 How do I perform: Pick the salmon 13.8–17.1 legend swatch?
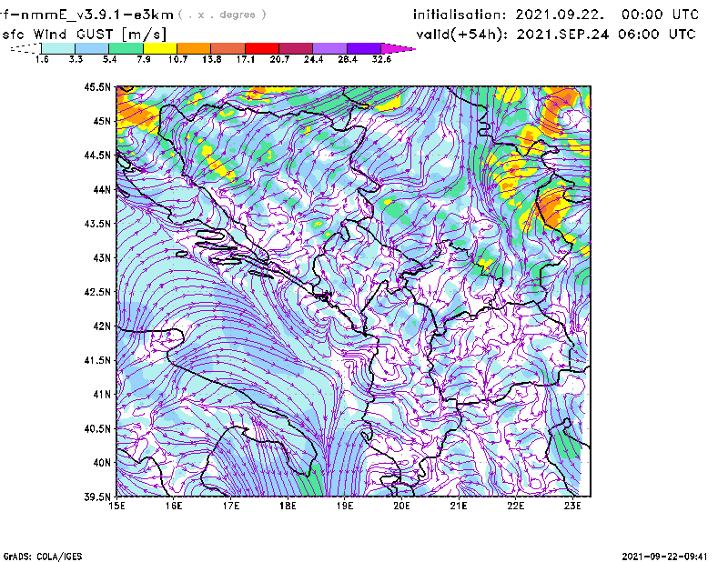(228, 48)
